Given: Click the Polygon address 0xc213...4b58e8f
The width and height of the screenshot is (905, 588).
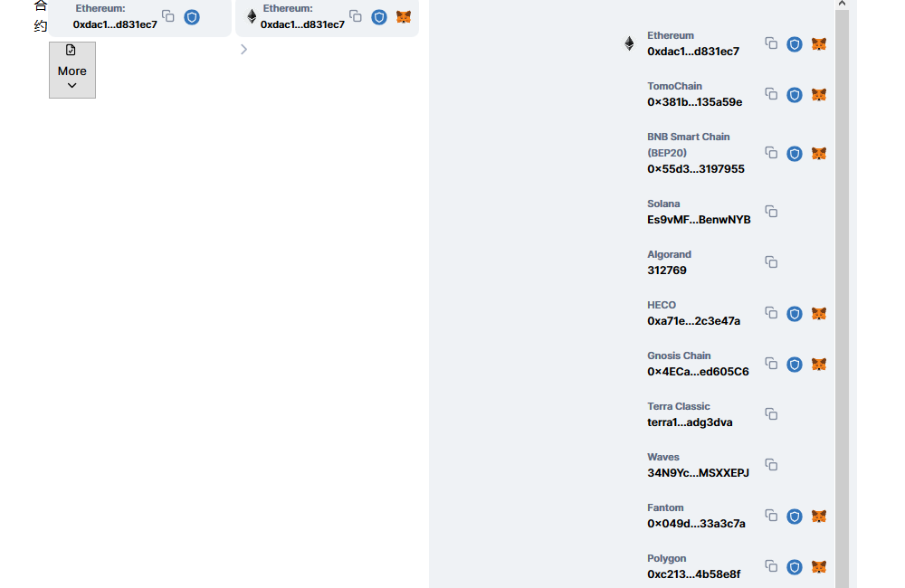Looking at the screenshot, I should click(694, 574).
